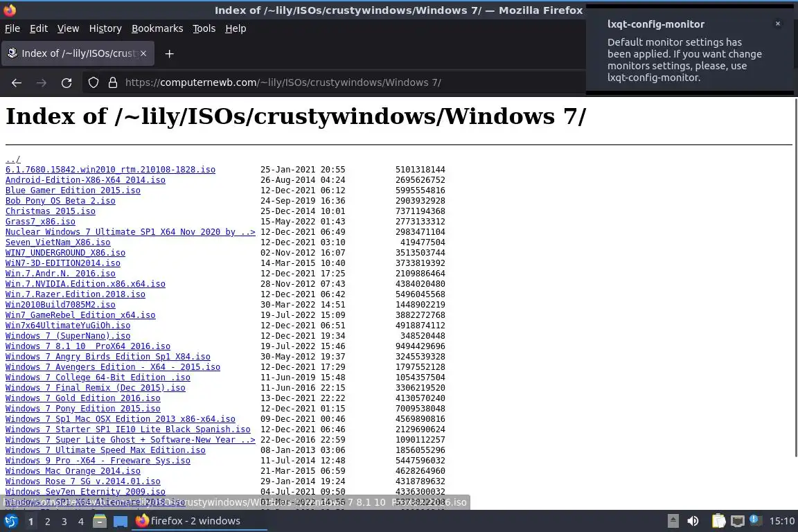The width and height of the screenshot is (798, 532).
Task: Click the show desktop panel icon
Action: click(x=120, y=521)
